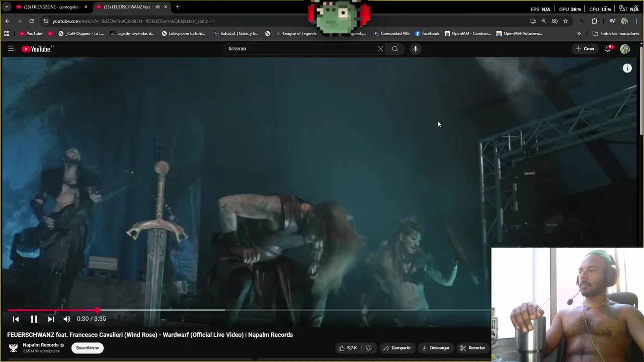Share video with Compartir
This screenshot has width=644, height=362.
pos(397,348)
